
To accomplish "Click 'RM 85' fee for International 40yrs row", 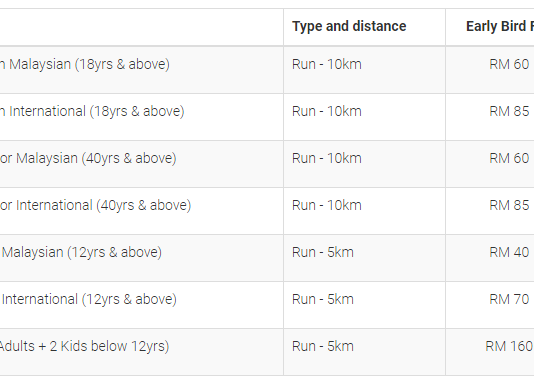I will (x=509, y=205).
